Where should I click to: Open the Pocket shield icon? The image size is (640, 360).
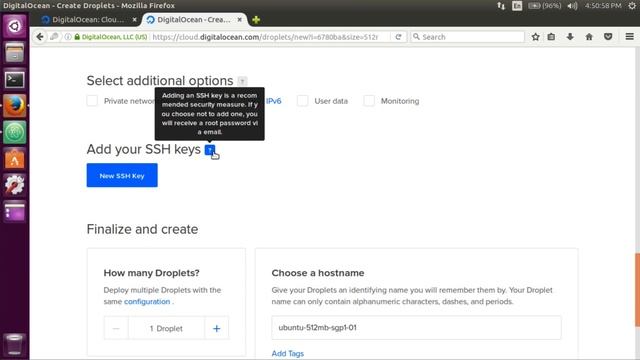coord(608,37)
